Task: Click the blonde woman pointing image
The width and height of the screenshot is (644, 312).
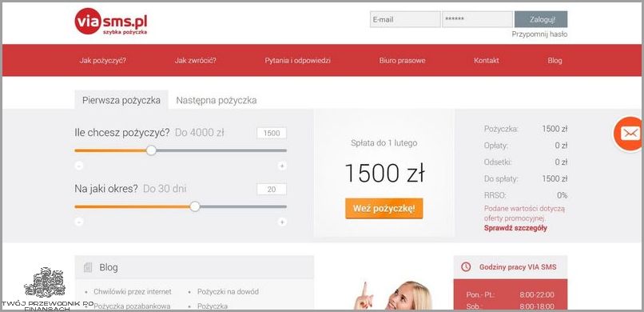Action: pos(393,295)
